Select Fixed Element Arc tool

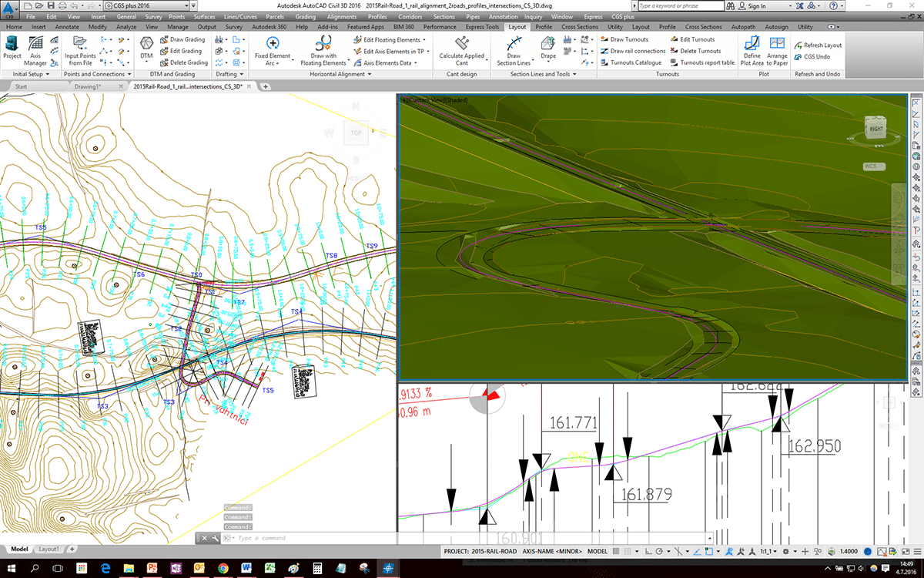273,49
